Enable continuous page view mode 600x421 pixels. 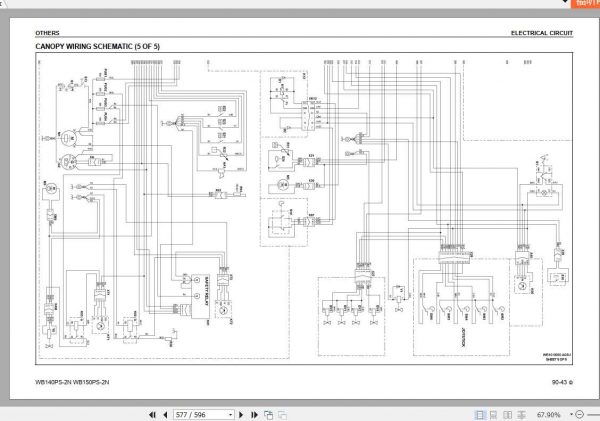click(494, 415)
